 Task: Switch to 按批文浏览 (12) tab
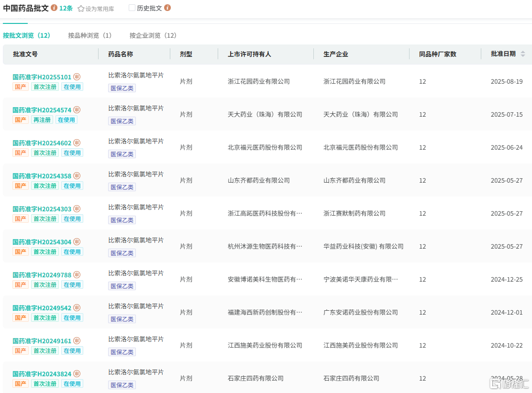coord(26,35)
